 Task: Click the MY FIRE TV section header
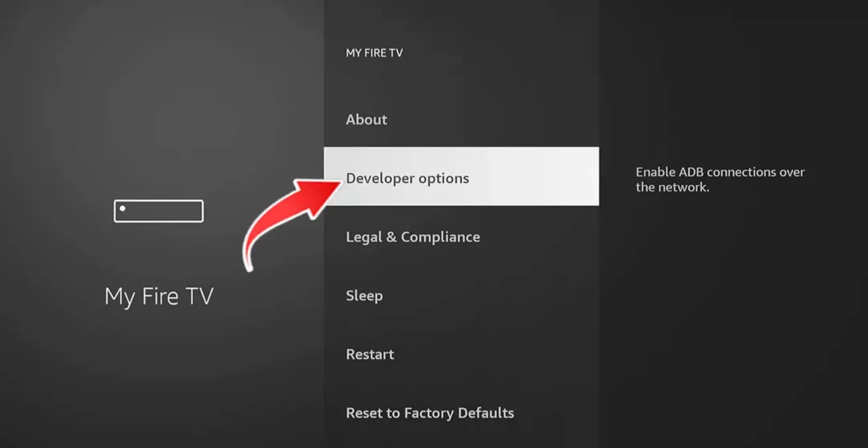(x=374, y=53)
